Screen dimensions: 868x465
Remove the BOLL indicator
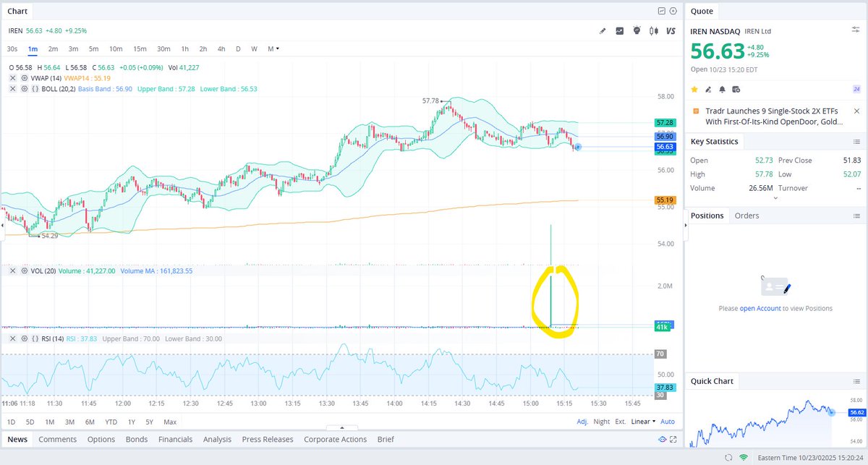point(12,88)
